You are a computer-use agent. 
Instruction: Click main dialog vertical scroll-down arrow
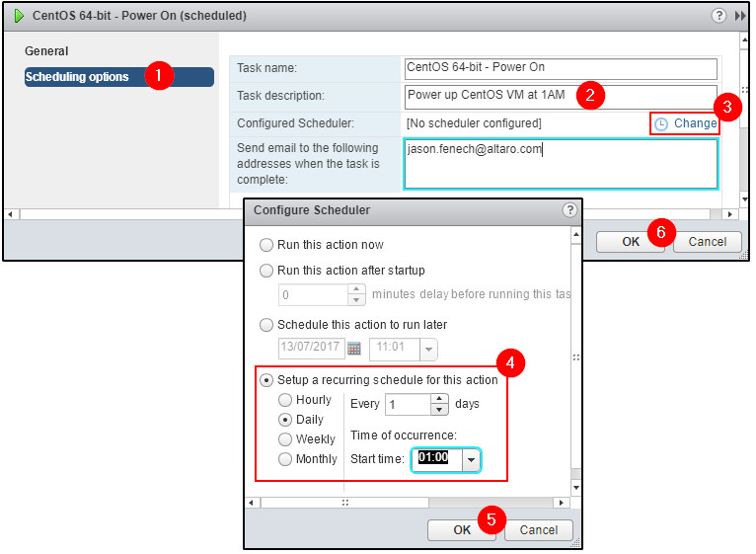click(x=744, y=198)
